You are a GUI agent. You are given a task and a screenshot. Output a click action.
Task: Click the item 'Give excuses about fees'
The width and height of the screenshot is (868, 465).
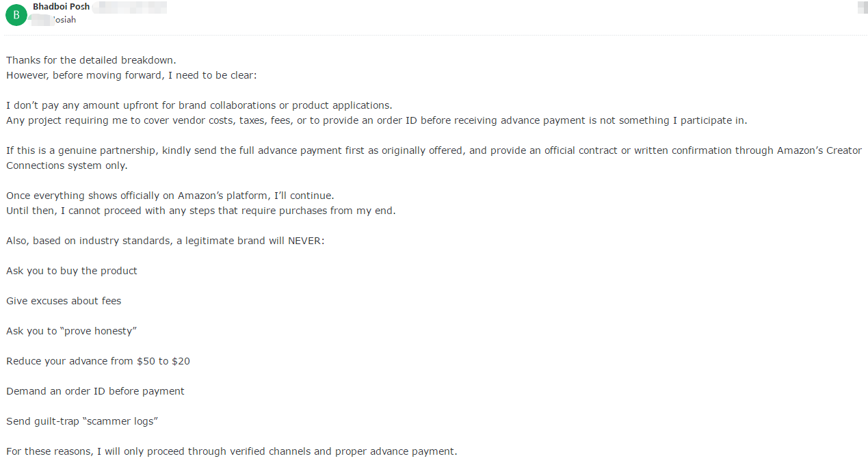tap(64, 301)
